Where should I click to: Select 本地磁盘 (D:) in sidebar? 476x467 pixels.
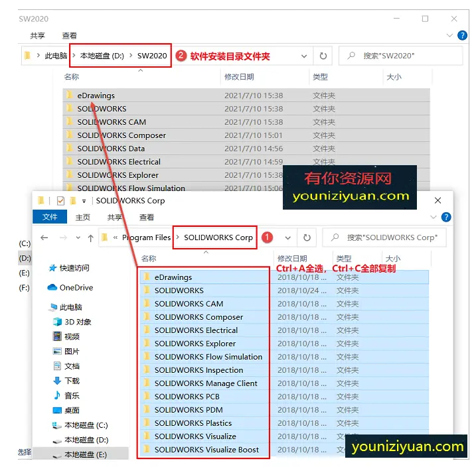coord(80,440)
